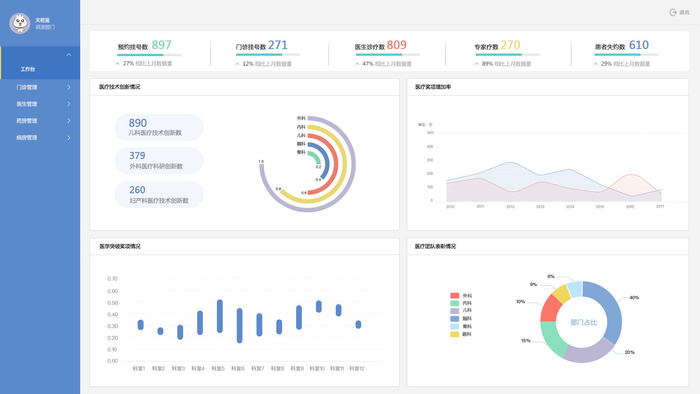Click the progress bar under 610
Image resolution: width=700 pixels, height=394 pixels.
coord(626,55)
